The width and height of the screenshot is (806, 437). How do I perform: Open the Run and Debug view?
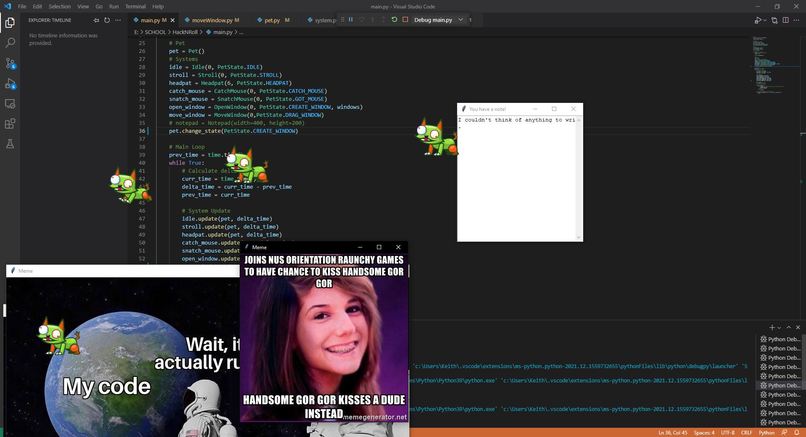[x=10, y=83]
